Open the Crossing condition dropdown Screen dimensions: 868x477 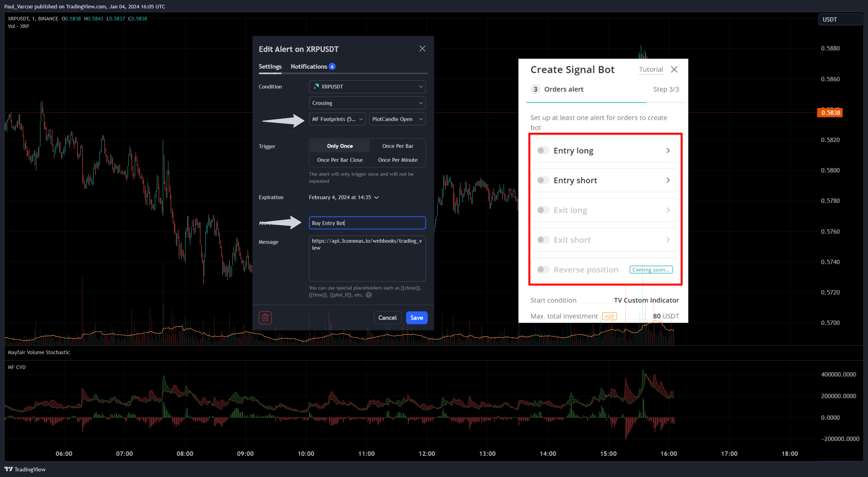click(367, 103)
